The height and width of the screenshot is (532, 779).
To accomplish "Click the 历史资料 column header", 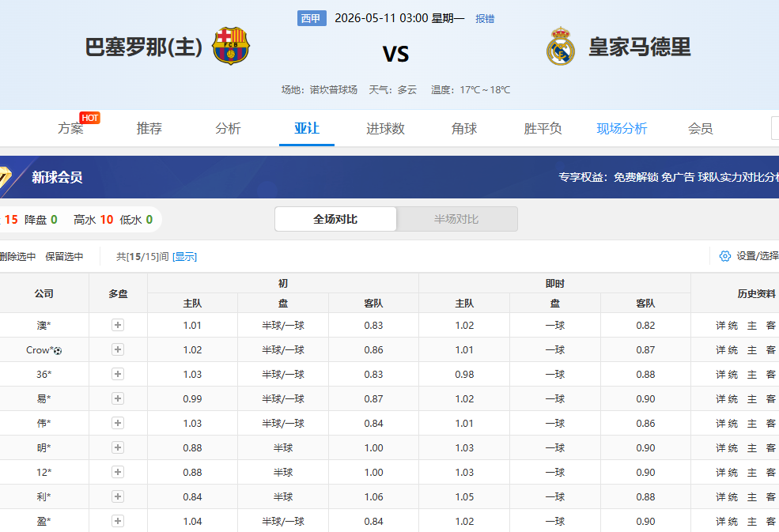I will 756,293.
